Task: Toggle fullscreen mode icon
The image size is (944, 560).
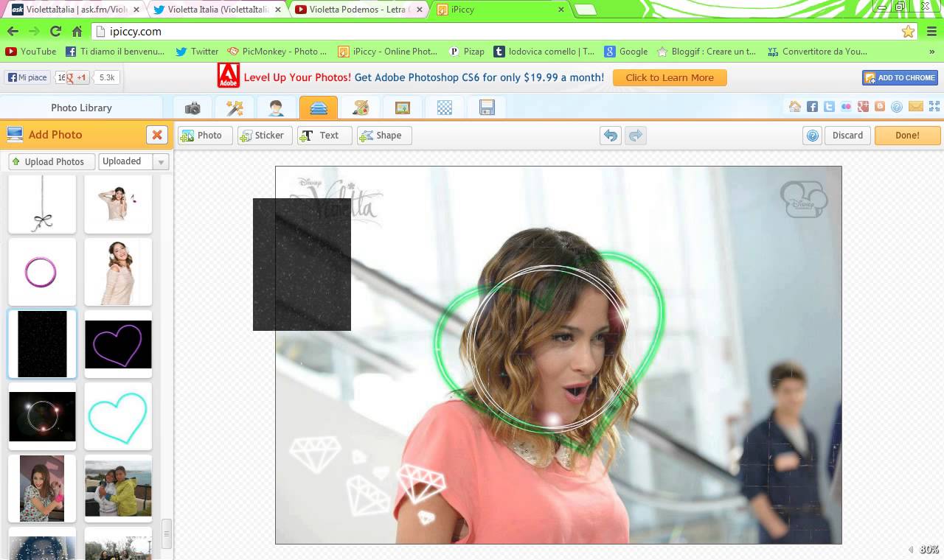Action: point(934,107)
